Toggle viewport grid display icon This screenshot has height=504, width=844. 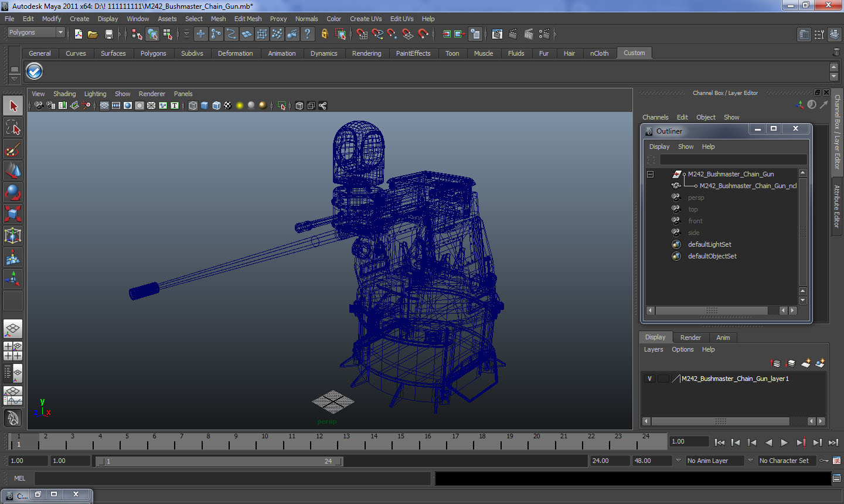[x=104, y=106]
